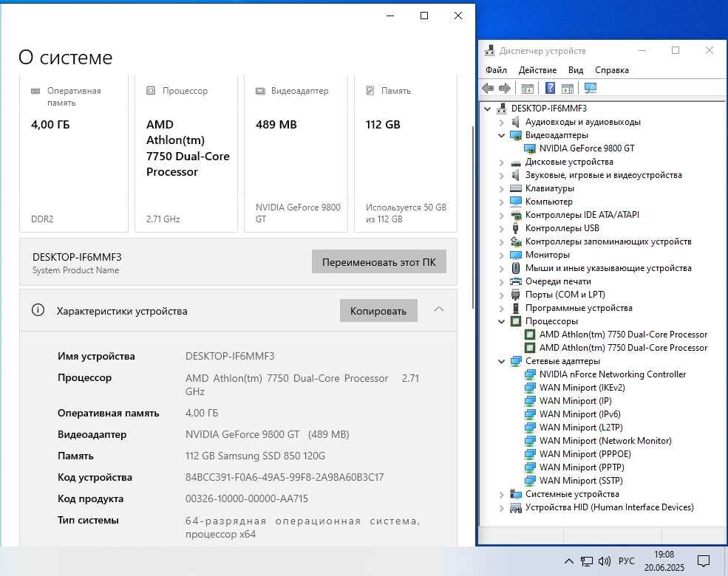Click the Звуковые, игровые и видеоустройства speaker icon
This screenshot has height=576, width=728.
[x=516, y=175]
